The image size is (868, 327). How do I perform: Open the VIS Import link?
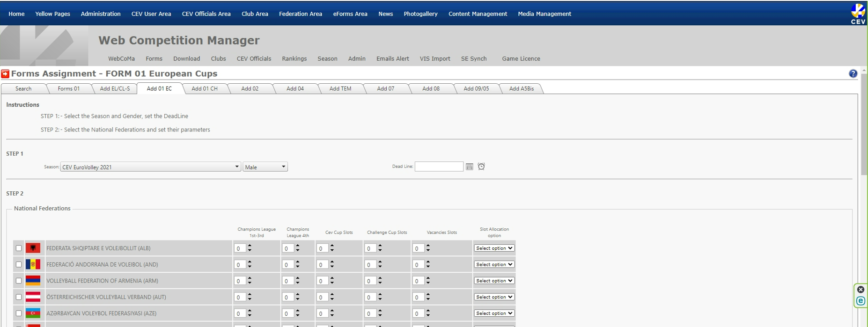coord(435,58)
